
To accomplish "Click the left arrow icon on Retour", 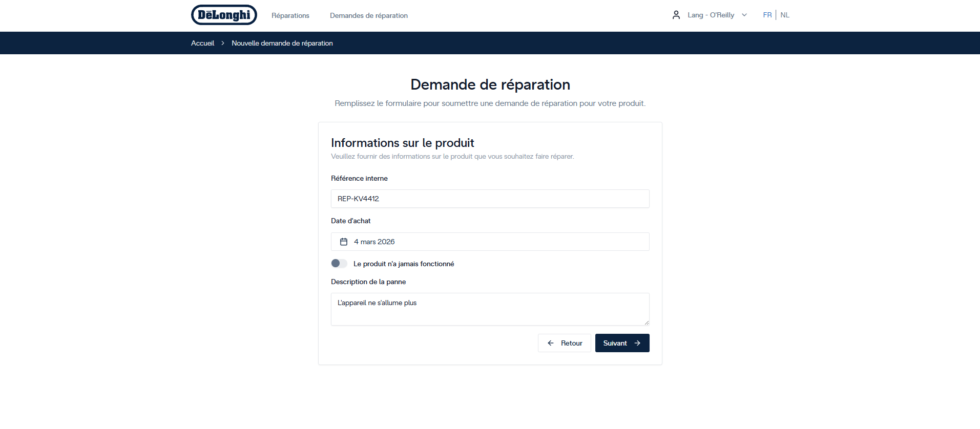I will [x=551, y=343].
